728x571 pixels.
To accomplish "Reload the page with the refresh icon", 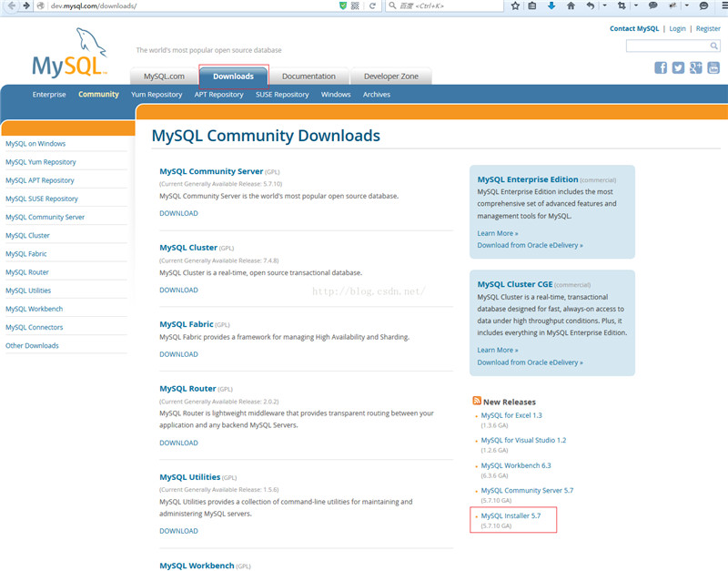I will click(x=372, y=5).
